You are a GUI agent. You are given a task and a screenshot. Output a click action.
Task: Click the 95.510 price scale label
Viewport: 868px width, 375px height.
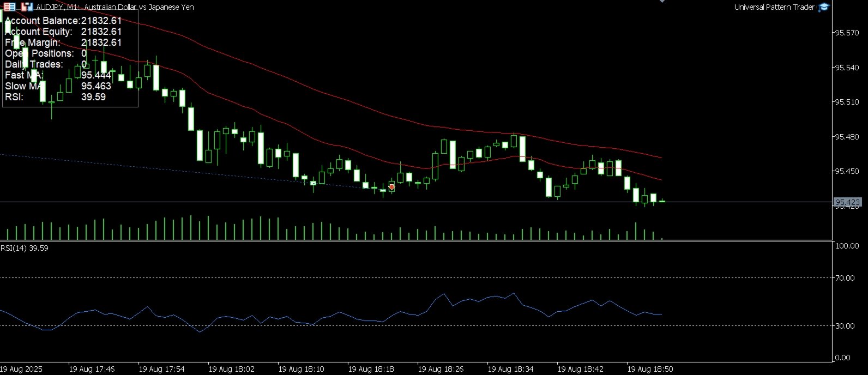[847, 102]
